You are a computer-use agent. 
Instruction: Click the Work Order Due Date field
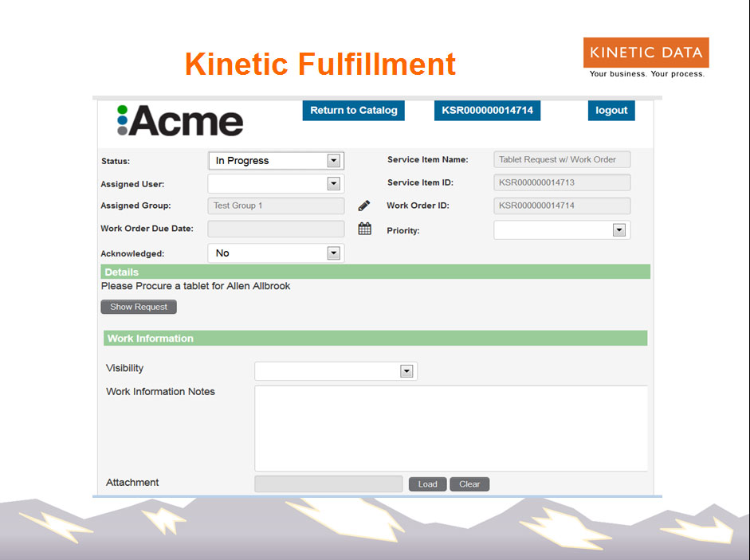click(x=276, y=229)
